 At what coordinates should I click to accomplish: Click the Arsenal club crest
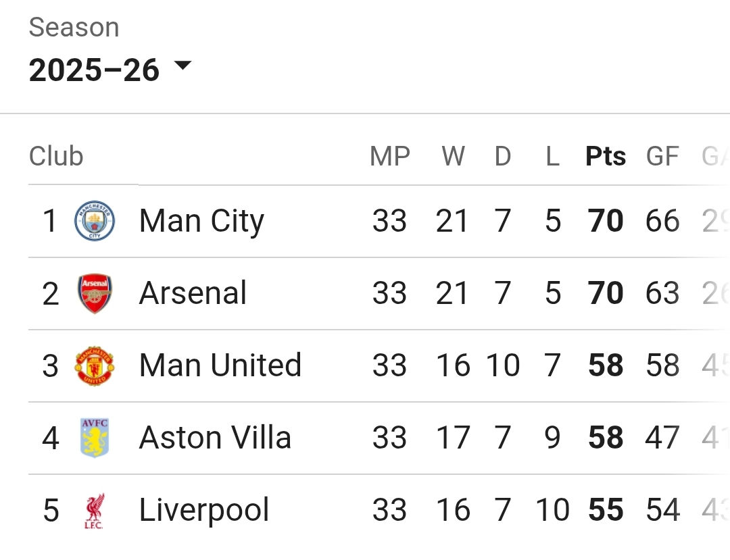tap(95, 293)
